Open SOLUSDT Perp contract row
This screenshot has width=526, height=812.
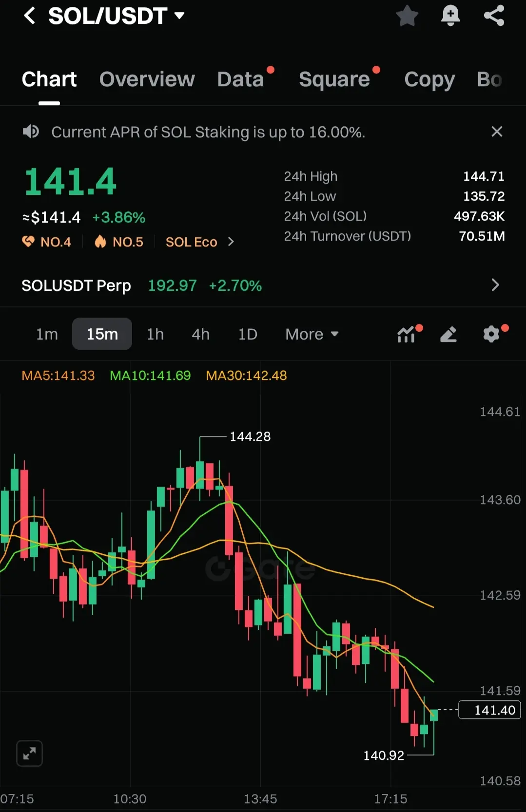click(263, 285)
